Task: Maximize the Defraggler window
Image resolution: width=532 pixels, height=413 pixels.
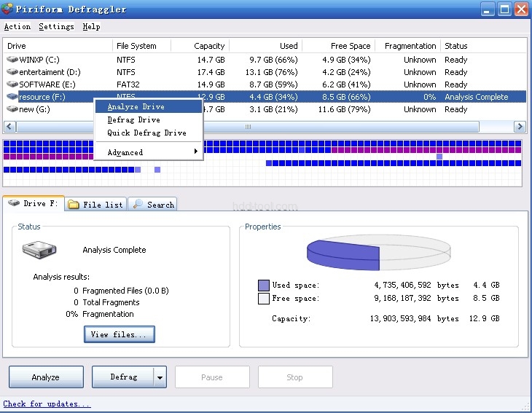Action: pos(504,9)
